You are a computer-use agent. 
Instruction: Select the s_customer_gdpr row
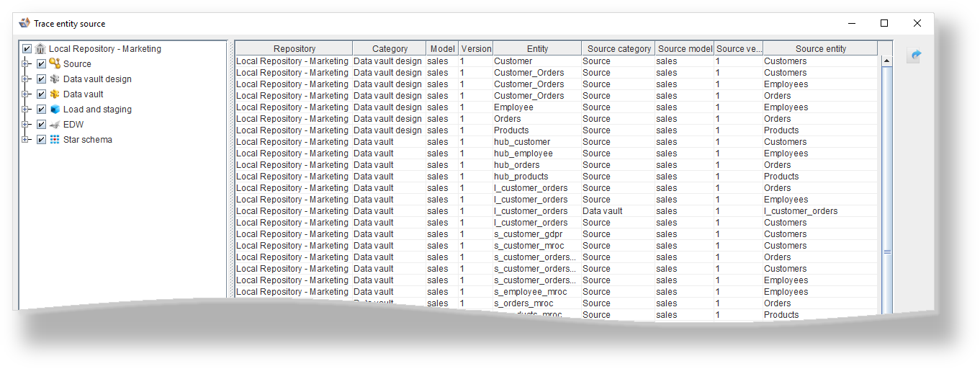[x=526, y=234]
